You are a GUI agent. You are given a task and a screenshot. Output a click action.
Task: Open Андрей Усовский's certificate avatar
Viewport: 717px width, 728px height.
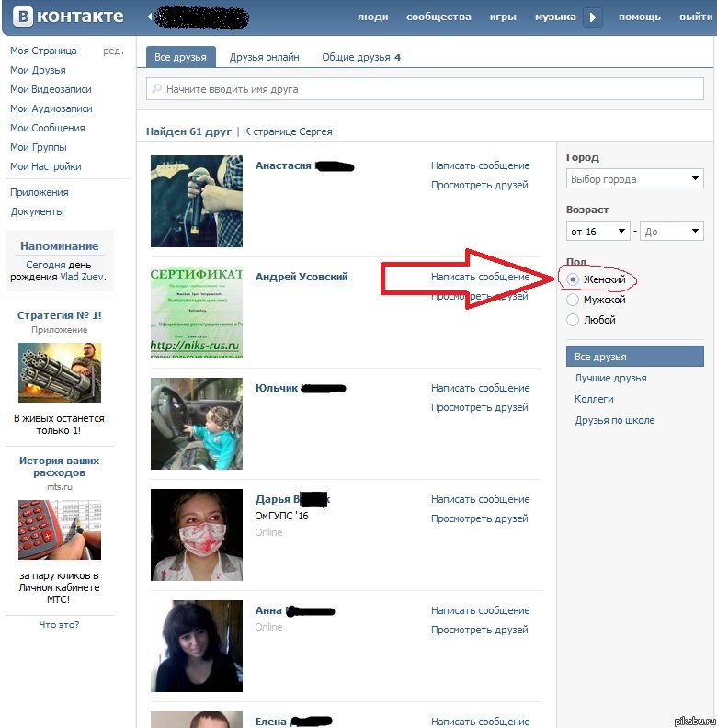coord(196,313)
